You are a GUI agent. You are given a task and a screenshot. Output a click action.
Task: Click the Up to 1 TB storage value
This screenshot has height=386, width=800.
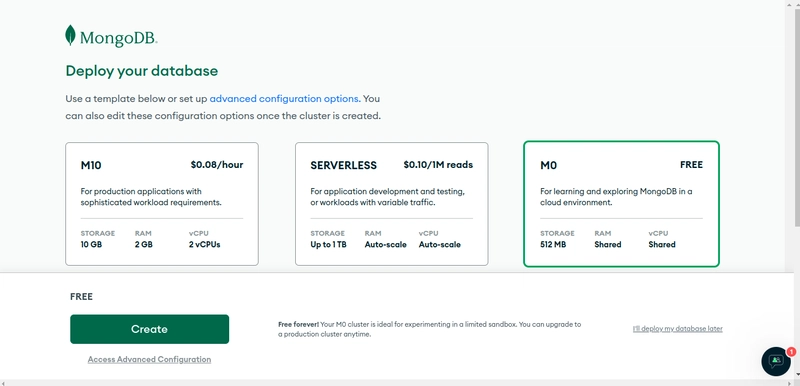[x=329, y=245]
